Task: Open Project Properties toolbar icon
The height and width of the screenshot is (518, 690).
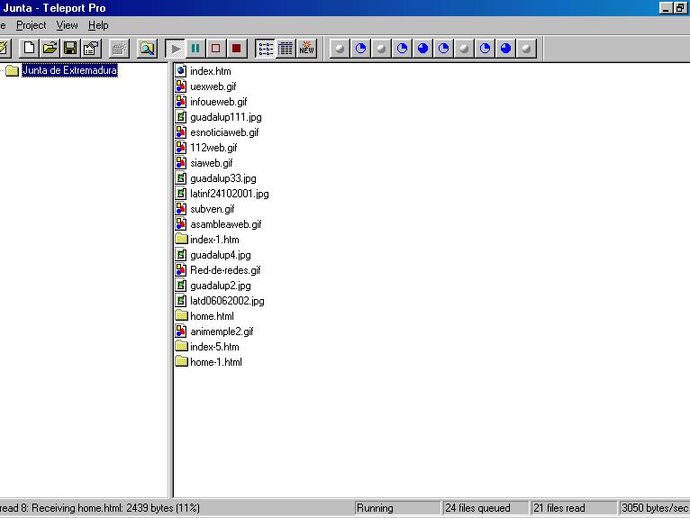Action: point(91,48)
